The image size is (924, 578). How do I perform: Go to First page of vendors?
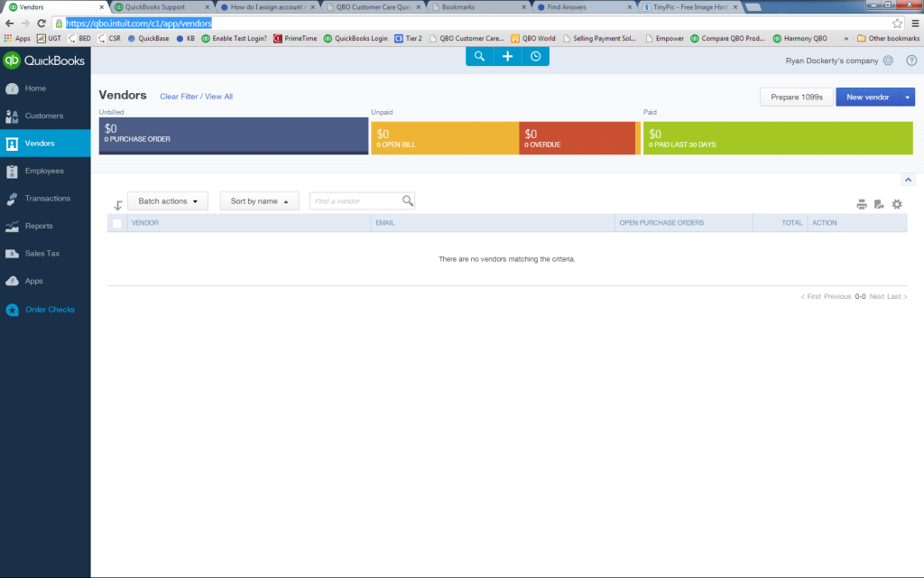click(811, 296)
